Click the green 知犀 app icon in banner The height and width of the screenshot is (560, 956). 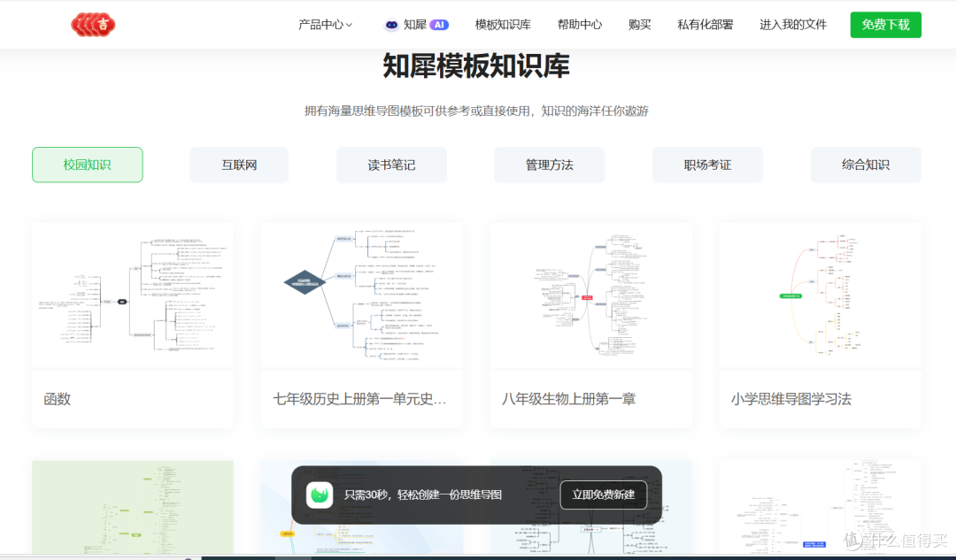point(320,495)
